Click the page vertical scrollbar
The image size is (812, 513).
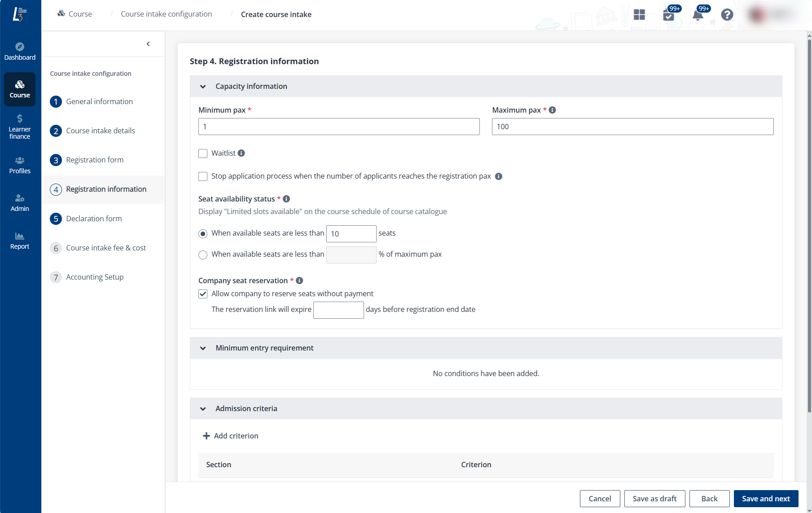(809, 224)
